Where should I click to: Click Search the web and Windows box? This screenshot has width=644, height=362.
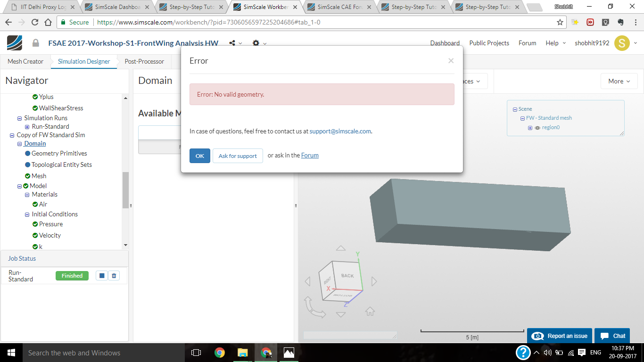point(103,353)
